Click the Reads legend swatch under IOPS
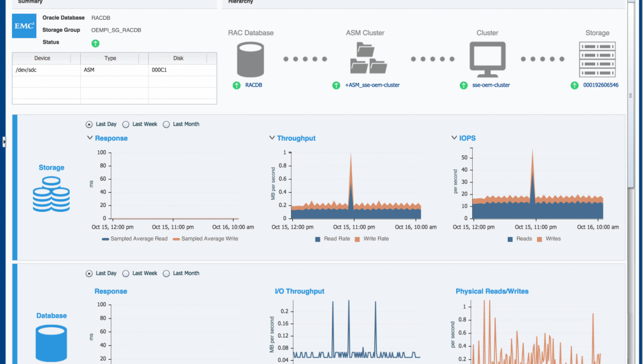This screenshot has width=643, height=364. [x=510, y=239]
